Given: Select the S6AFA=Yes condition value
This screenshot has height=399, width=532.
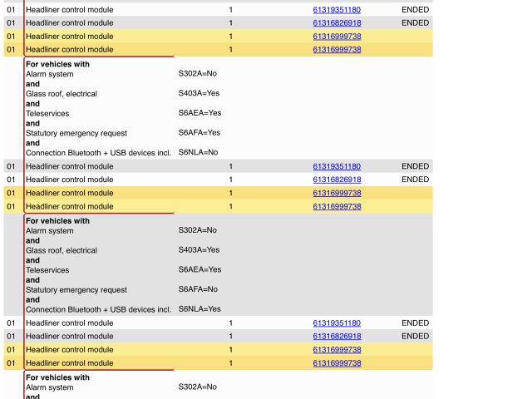Looking at the screenshot, I should point(199,133).
